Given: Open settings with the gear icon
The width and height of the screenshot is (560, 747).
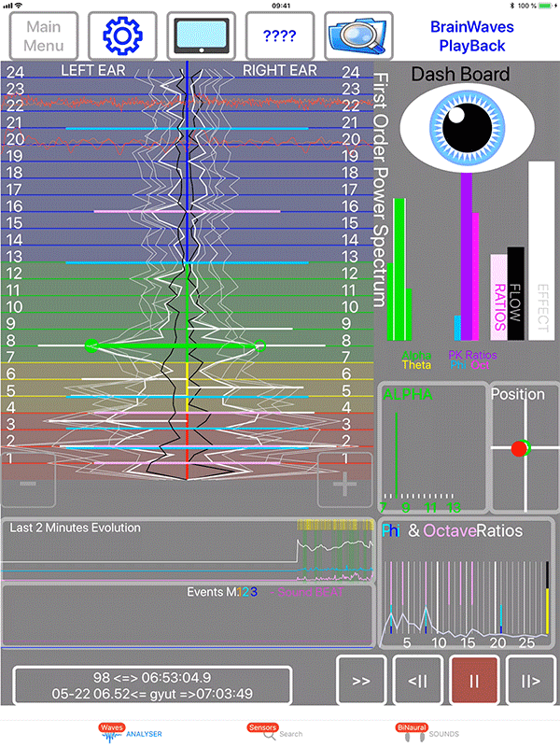Looking at the screenshot, I should click(x=122, y=35).
